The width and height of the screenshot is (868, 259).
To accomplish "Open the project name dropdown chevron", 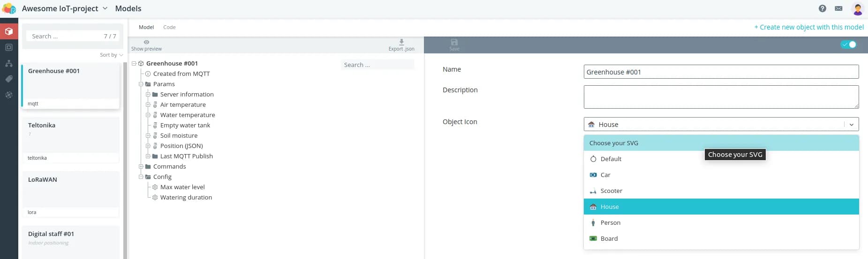I will coord(105,8).
